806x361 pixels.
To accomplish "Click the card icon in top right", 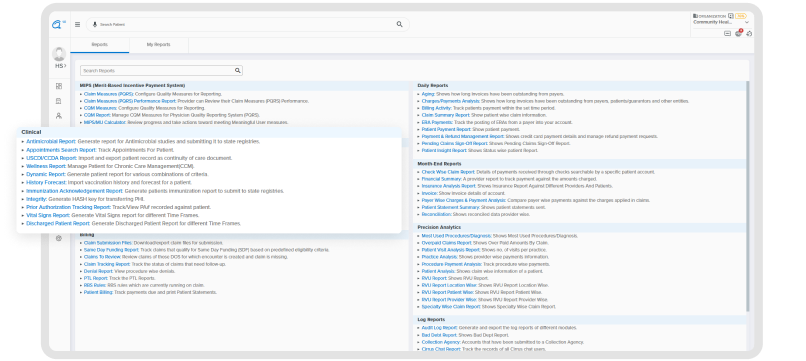I will (x=727, y=33).
